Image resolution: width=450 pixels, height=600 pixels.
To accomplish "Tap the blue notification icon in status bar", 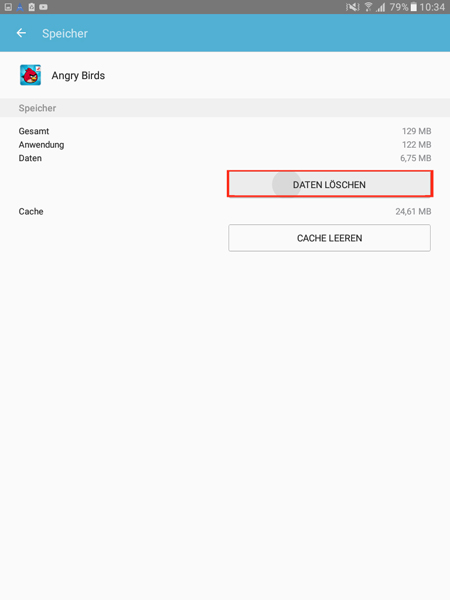I will [x=20, y=7].
